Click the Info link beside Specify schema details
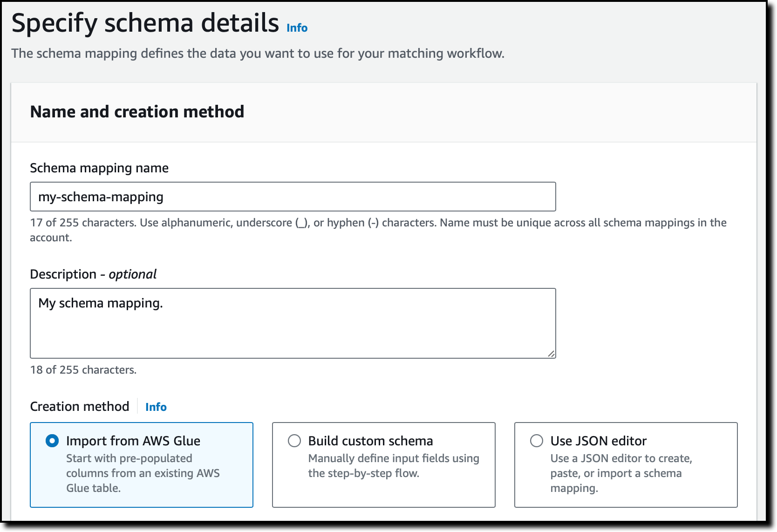 coord(297,28)
